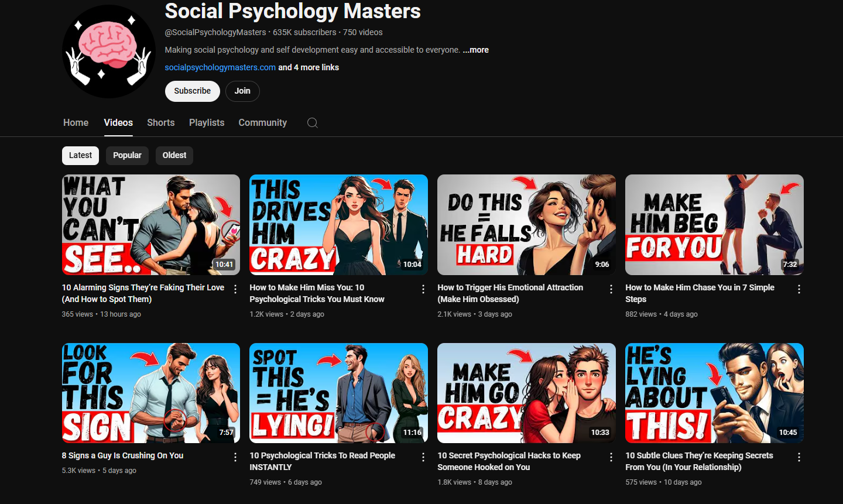Click the 635K subscribers text
The image size is (843, 504).
tap(304, 32)
